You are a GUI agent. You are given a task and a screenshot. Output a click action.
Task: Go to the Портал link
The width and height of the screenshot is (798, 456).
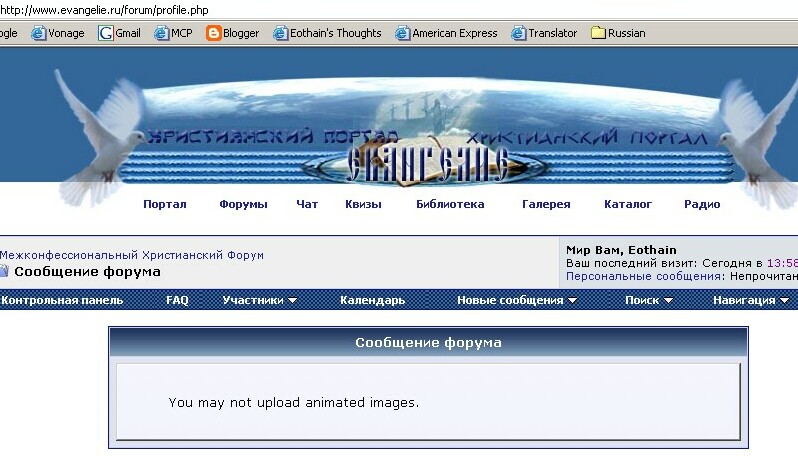(165, 204)
